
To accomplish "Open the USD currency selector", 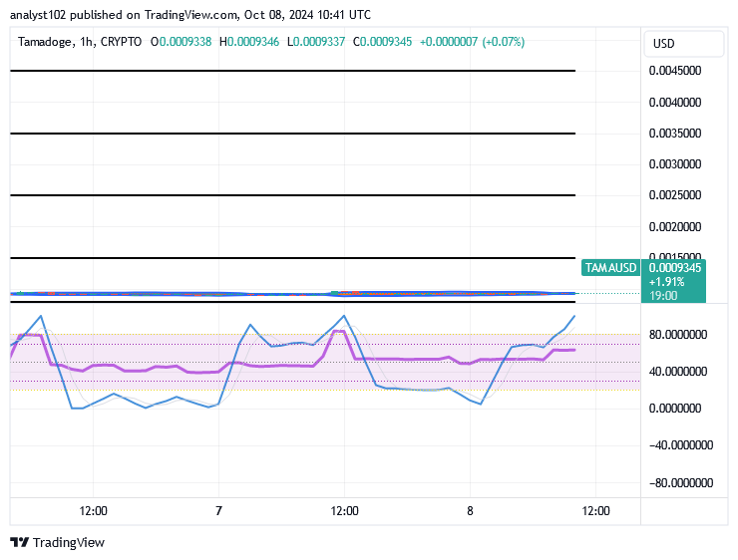I will point(683,44).
